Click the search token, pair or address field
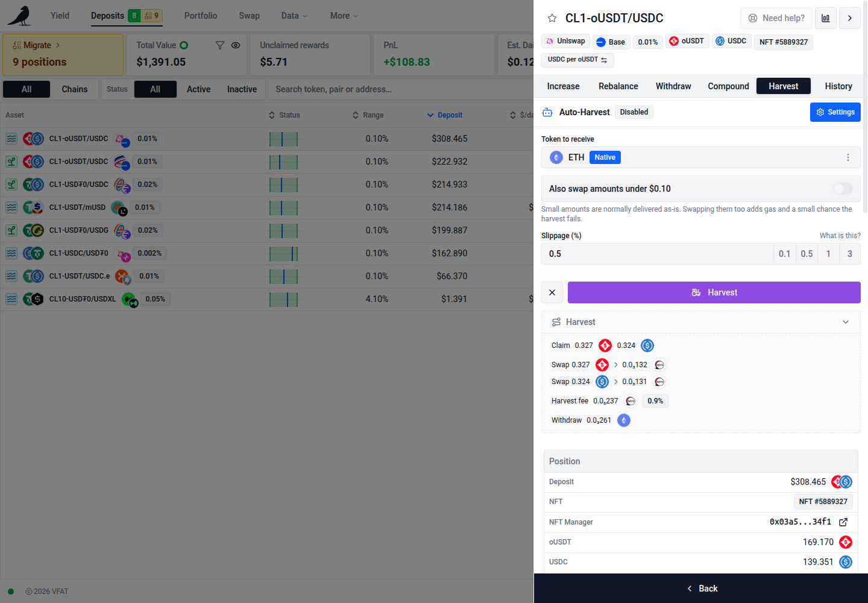868x603 pixels. coord(400,89)
